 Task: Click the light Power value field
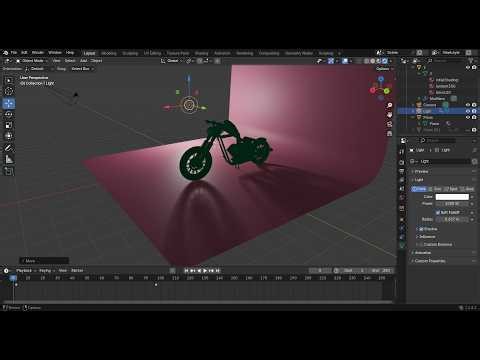click(x=452, y=204)
